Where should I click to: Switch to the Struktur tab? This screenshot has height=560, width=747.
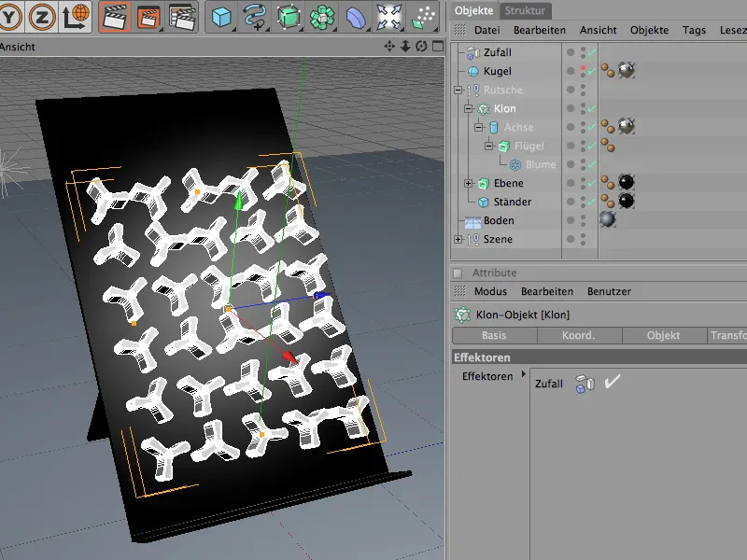click(525, 10)
